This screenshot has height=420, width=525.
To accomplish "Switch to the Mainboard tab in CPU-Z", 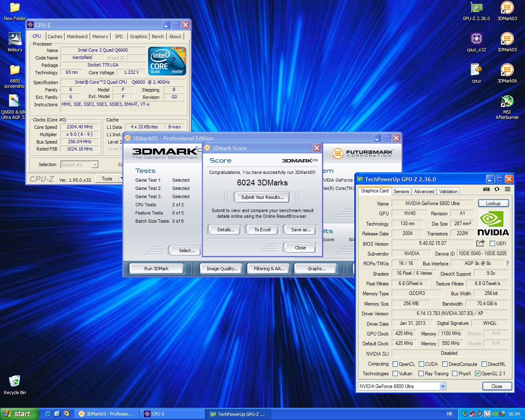I will (x=77, y=37).
